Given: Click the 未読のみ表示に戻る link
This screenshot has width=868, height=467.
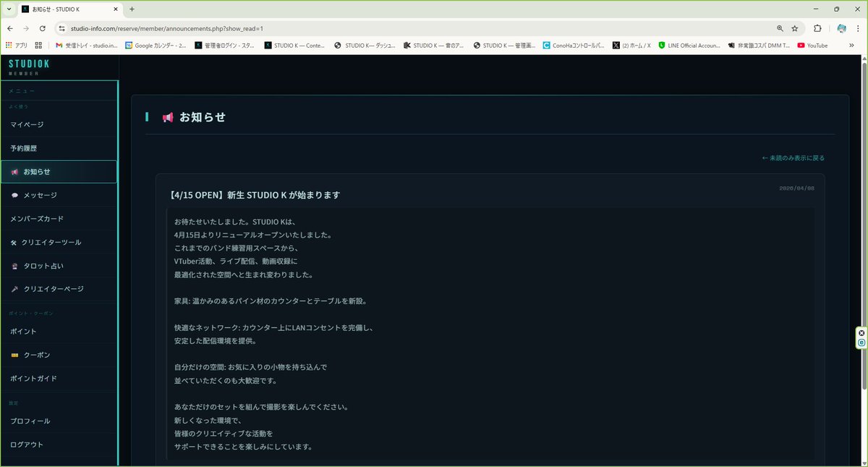Looking at the screenshot, I should point(793,158).
